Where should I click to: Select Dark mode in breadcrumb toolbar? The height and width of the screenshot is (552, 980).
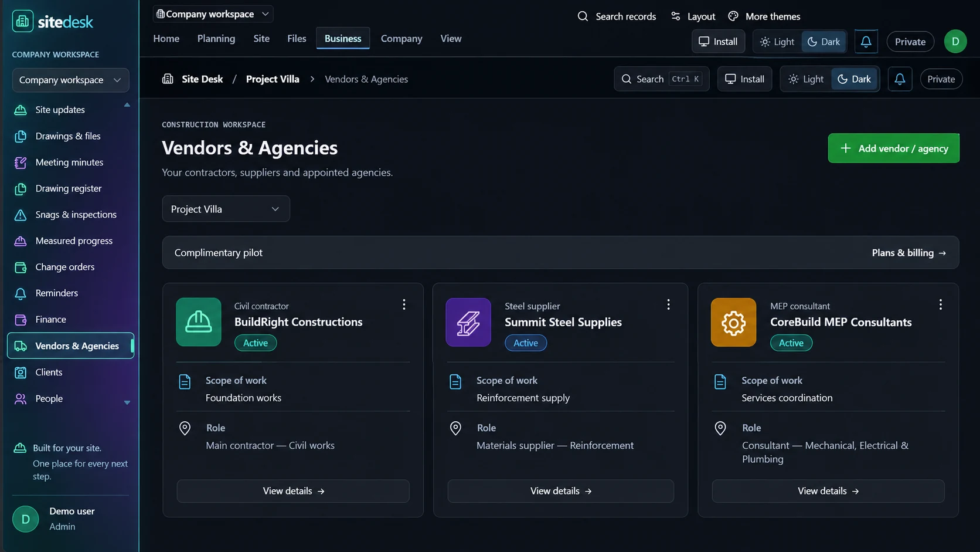coord(854,79)
